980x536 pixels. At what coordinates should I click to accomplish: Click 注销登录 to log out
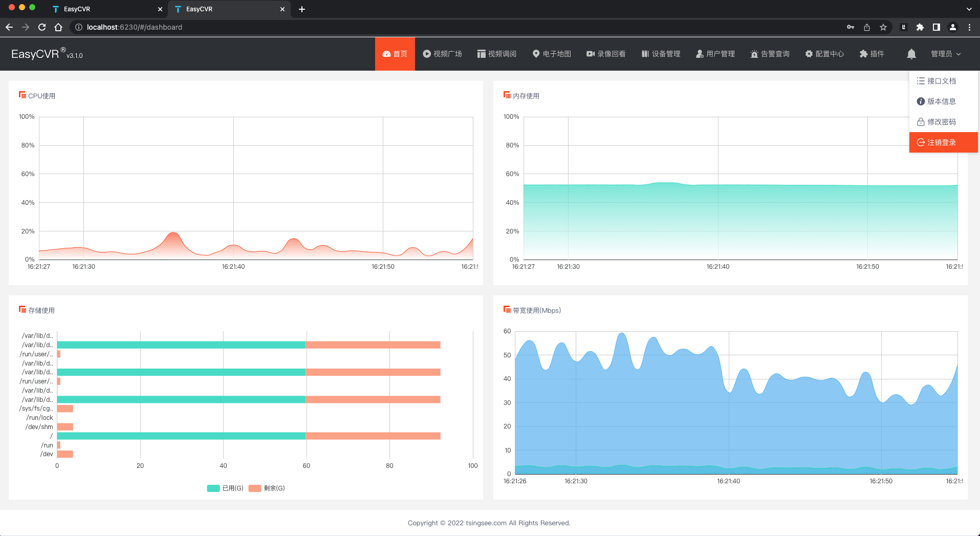(943, 142)
